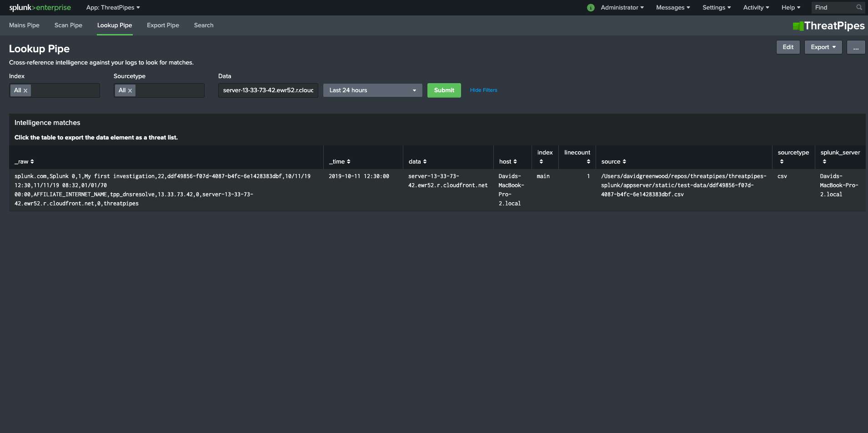Open the App: ThreatPipes dropdown
Screen dimensions: 868x433
click(112, 7)
